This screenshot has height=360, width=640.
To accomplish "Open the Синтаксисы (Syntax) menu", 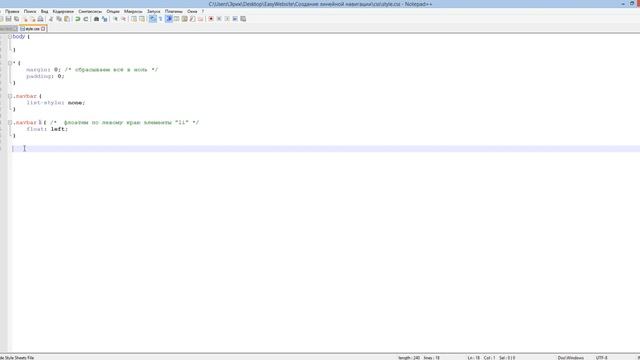I will (90, 11).
